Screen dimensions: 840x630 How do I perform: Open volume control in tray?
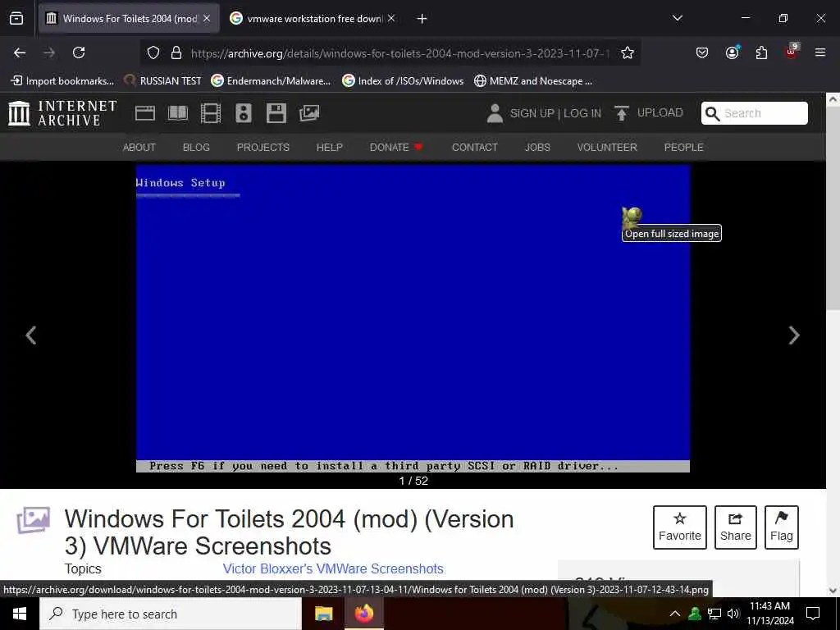tap(733, 614)
